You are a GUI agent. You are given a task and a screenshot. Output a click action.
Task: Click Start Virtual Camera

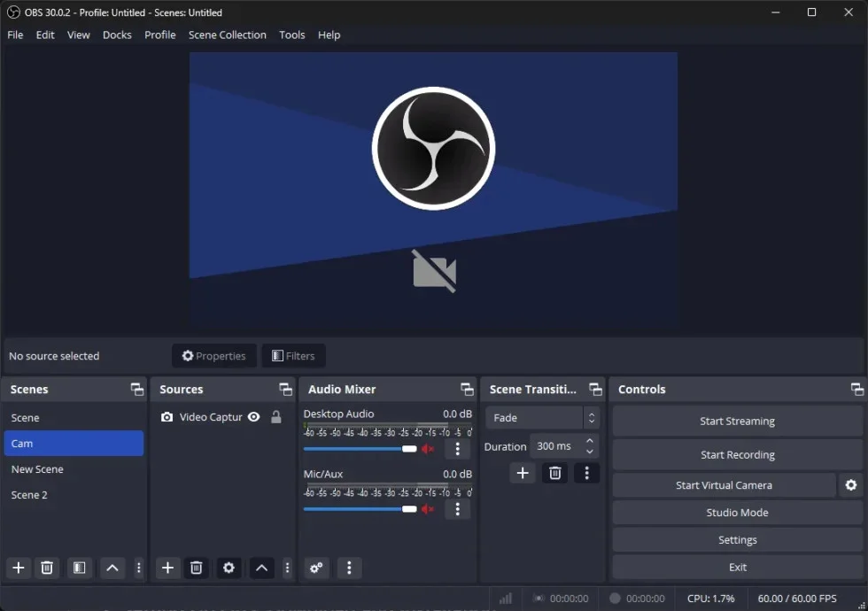(725, 485)
